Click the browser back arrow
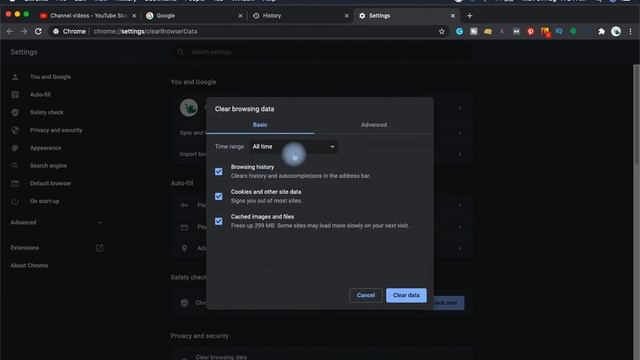This screenshot has height=360, width=640. (x=10, y=31)
